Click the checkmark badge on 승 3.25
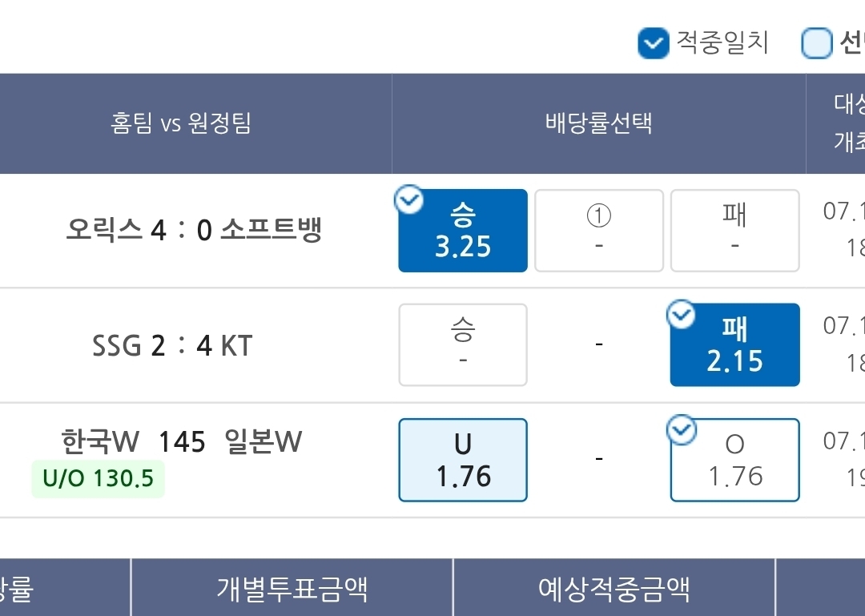The image size is (865, 616). point(408,199)
